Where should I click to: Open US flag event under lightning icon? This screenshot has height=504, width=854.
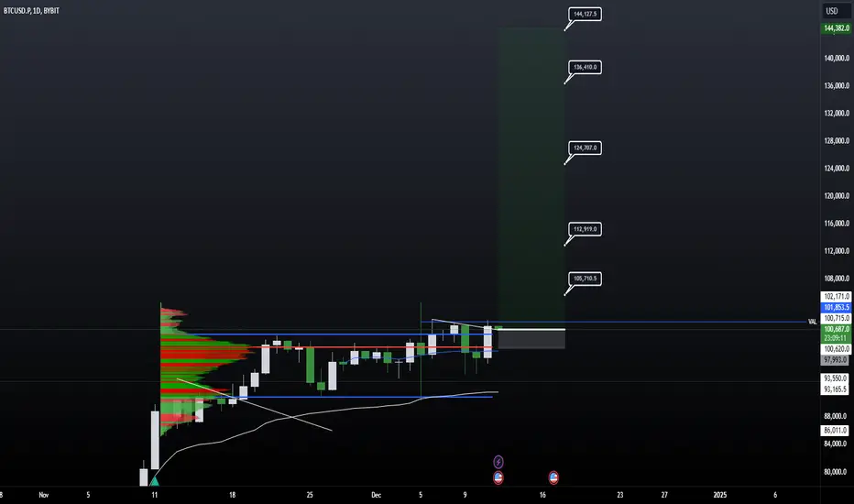click(x=498, y=477)
